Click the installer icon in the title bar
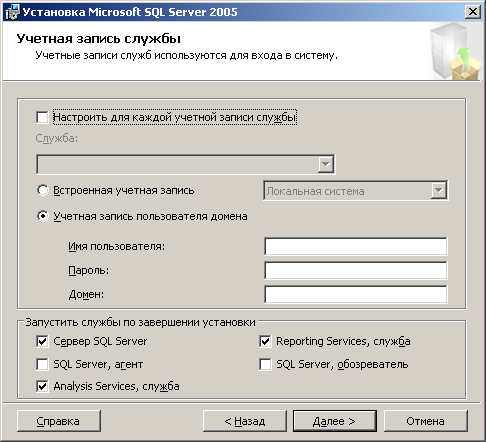Screen dimensions: 486x442 click(12, 12)
